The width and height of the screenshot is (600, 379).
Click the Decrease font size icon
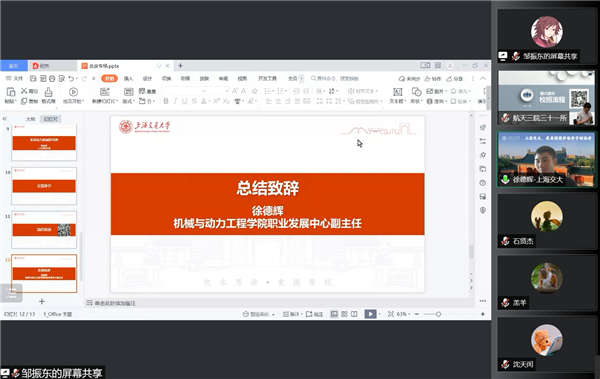[x=244, y=91]
